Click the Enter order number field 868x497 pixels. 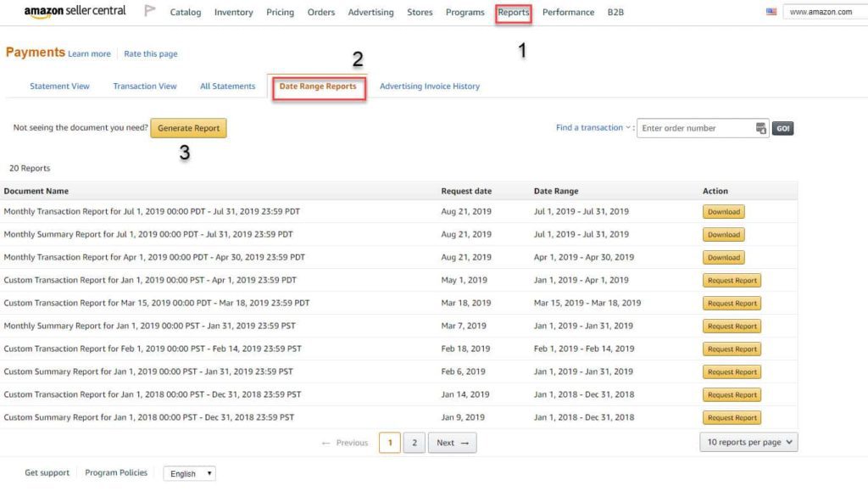tap(697, 128)
